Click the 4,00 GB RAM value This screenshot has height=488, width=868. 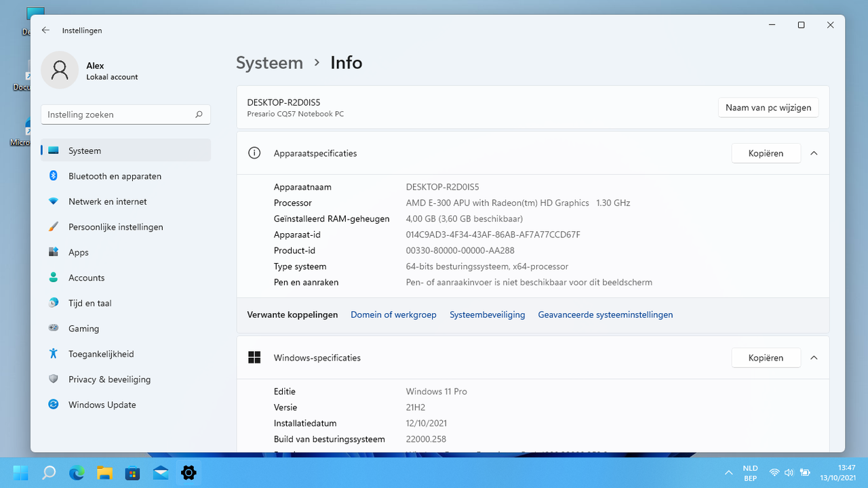pos(464,219)
